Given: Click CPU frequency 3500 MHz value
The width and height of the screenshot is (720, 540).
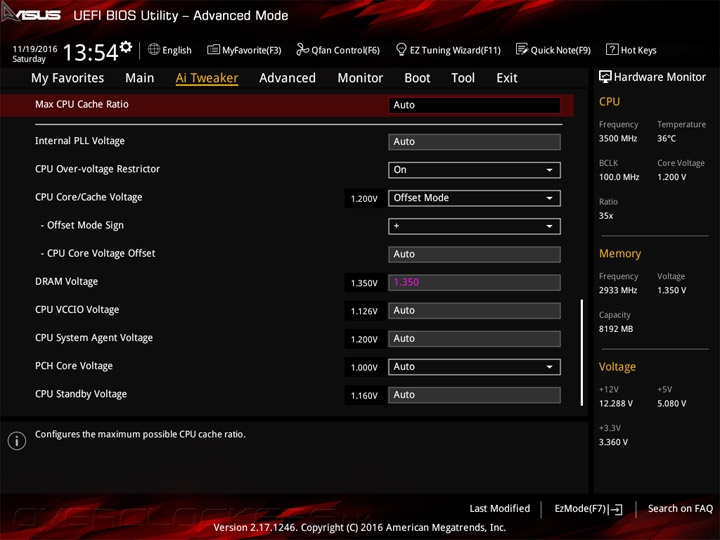Looking at the screenshot, I should coord(618,139).
